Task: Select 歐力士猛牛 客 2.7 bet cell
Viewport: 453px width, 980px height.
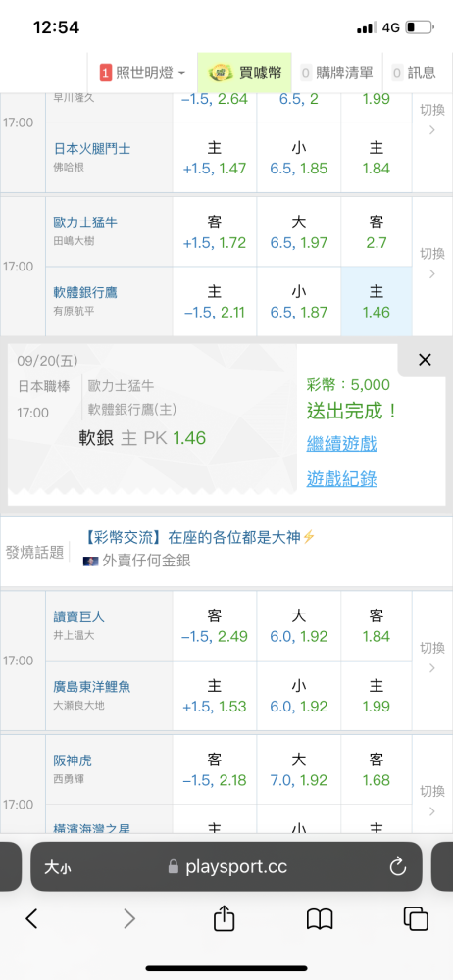Action: (x=377, y=232)
